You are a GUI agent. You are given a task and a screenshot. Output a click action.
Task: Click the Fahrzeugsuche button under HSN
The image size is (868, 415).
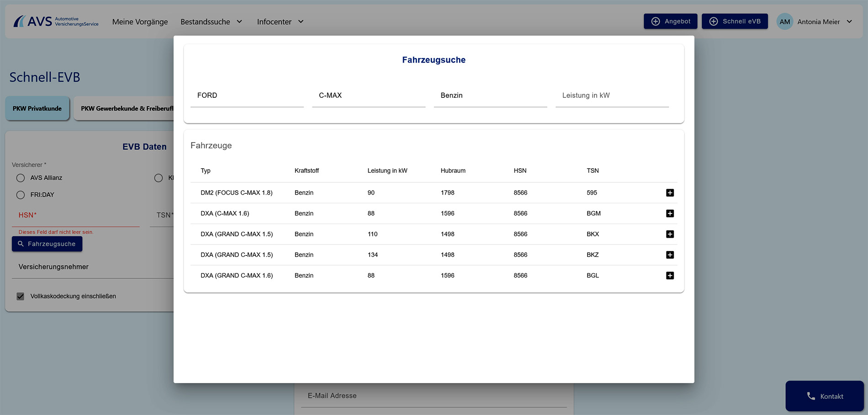point(47,244)
